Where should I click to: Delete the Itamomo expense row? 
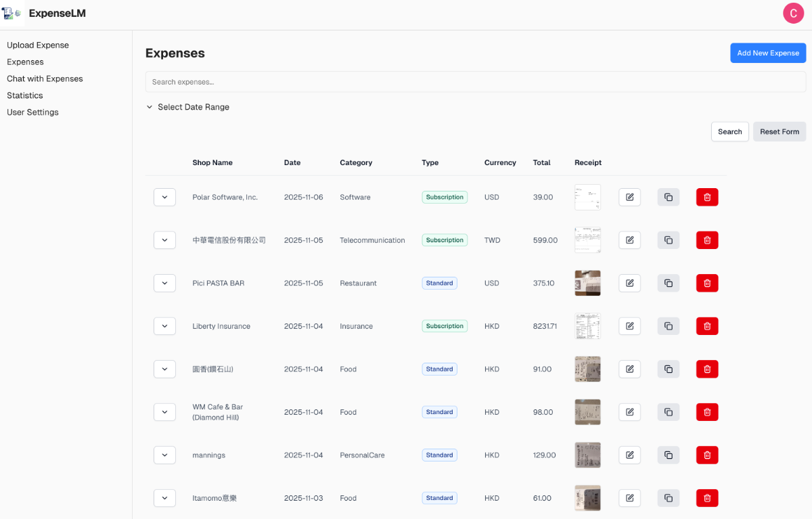707,498
